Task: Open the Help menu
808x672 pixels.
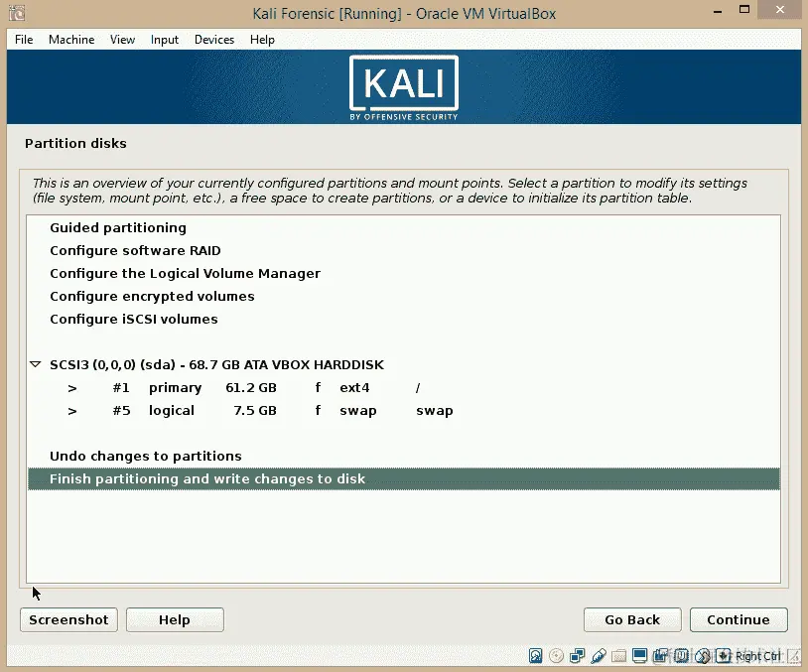Action: click(x=262, y=40)
